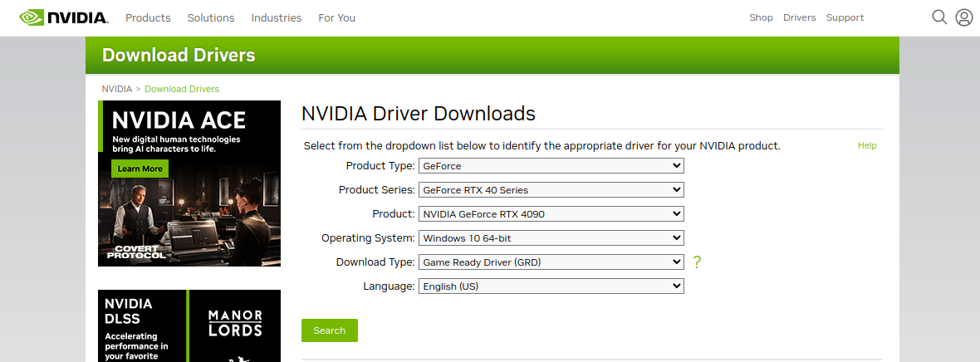Go to the Drivers link
980x362 pixels.
pyautogui.click(x=800, y=17)
